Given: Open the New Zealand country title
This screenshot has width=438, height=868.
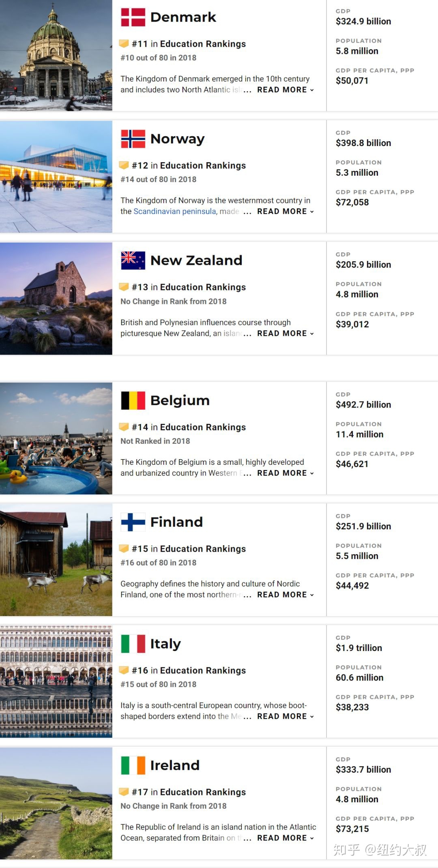Looking at the screenshot, I should (x=196, y=260).
